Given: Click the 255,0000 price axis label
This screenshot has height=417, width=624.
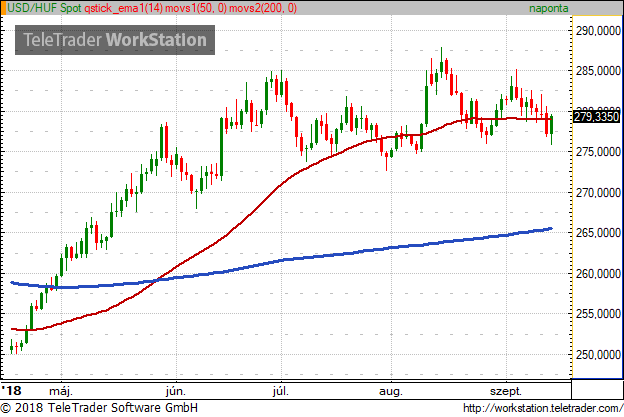Looking at the screenshot, I should 598,314.
